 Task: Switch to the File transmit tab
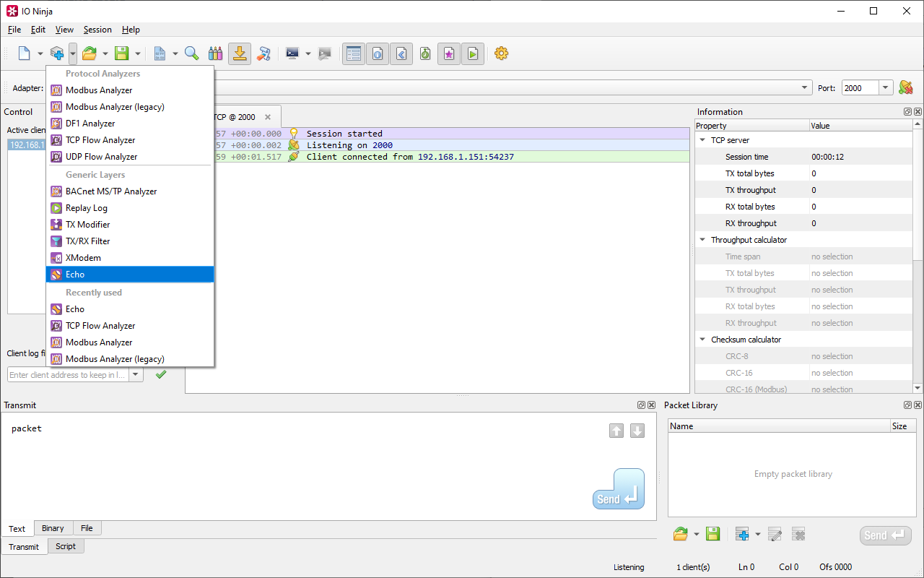tap(87, 528)
